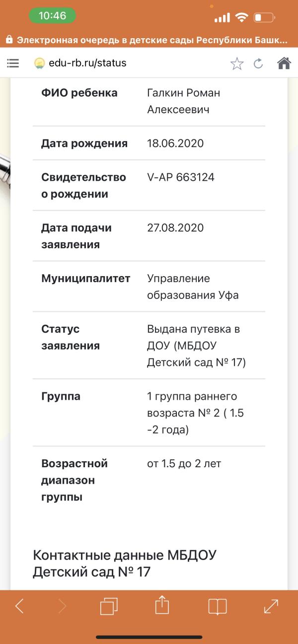Select child name Галкин Роман Алексеевич
This screenshot has height=644, width=298.
point(183,101)
